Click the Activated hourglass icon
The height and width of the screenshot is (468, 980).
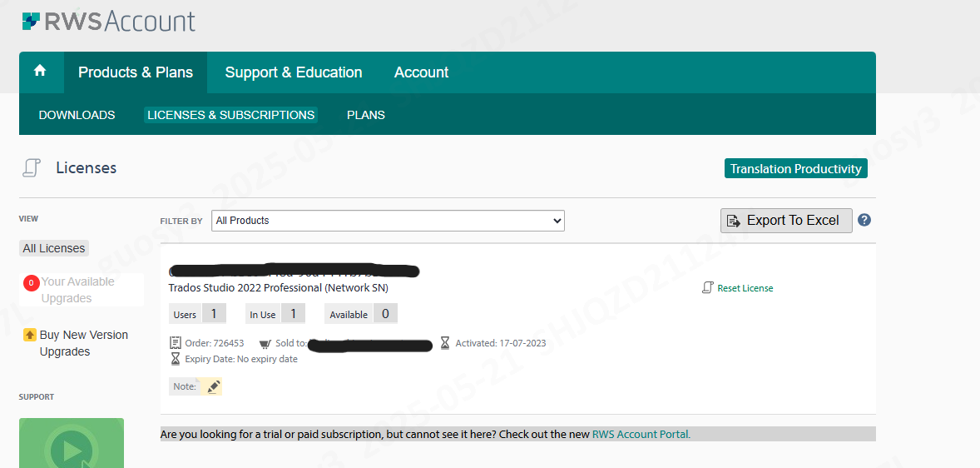[445, 343]
